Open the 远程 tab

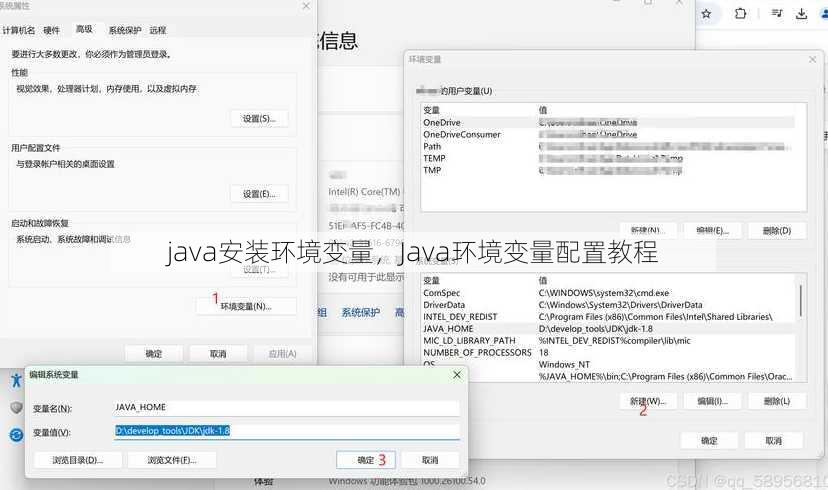[x=157, y=30]
